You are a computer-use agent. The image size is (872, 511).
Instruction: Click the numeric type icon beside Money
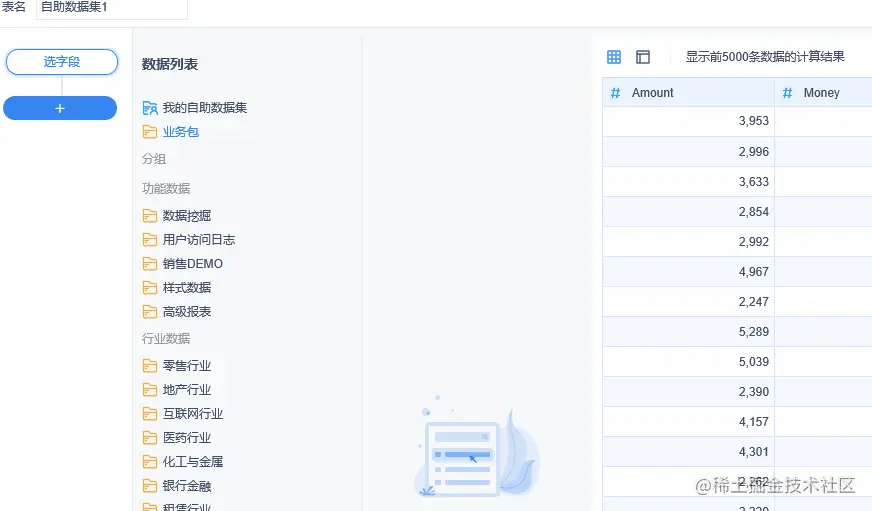(787, 93)
